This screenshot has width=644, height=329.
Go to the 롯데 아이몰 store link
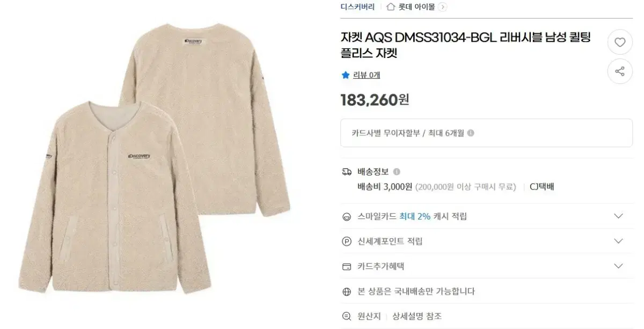[416, 7]
